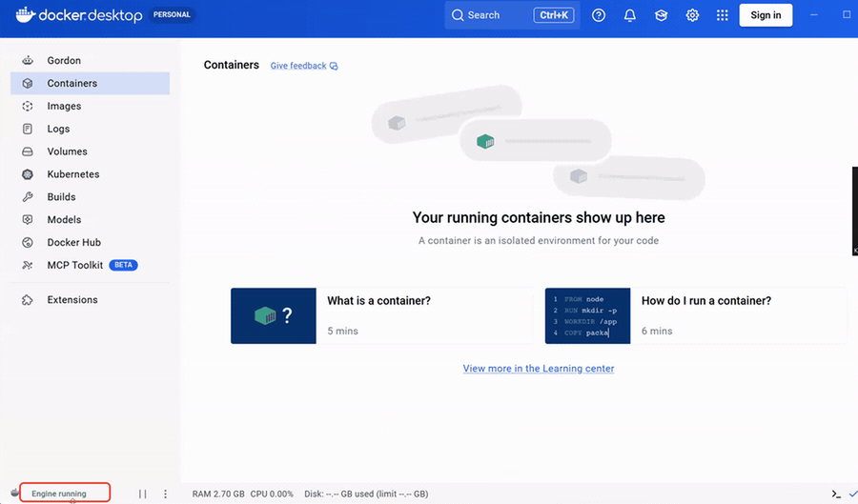858x504 pixels.
Task: Open the Give feedback link
Action: [304, 66]
